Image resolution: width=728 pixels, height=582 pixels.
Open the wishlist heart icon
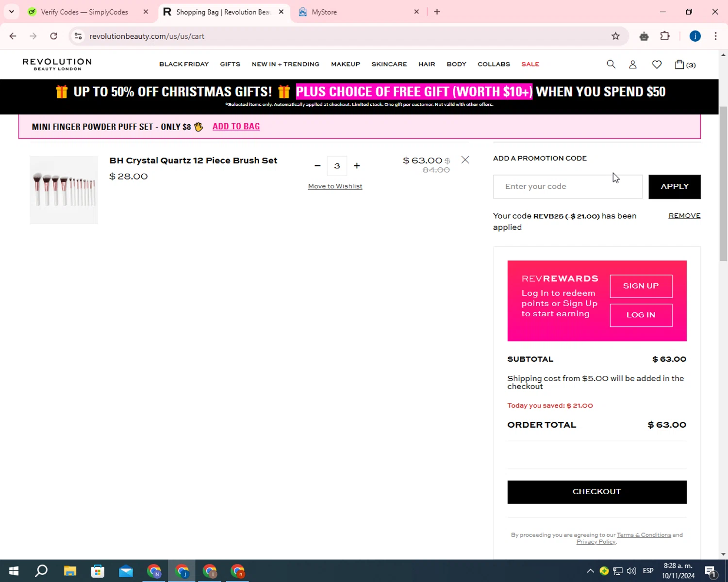tap(657, 64)
